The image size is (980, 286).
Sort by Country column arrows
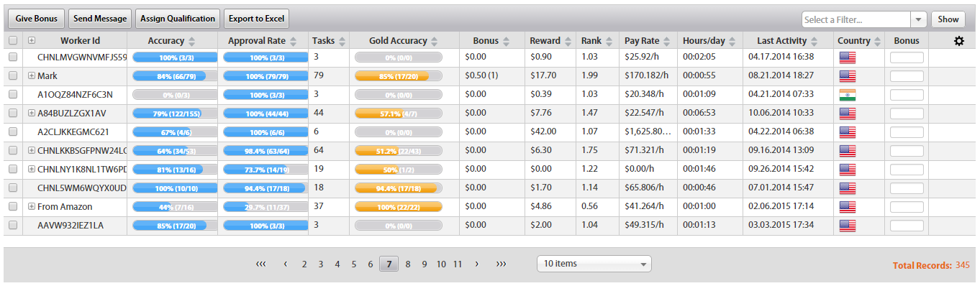[x=877, y=42]
